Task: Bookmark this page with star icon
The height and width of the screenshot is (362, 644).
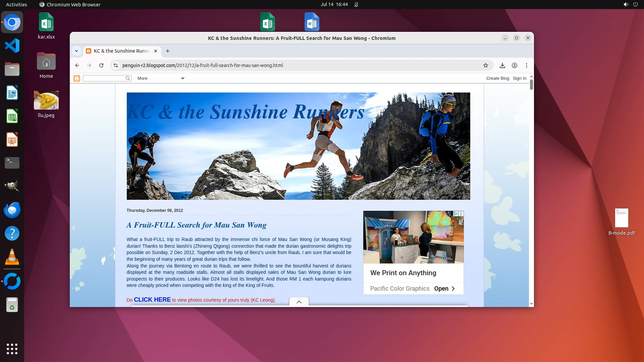Action: 485,65
